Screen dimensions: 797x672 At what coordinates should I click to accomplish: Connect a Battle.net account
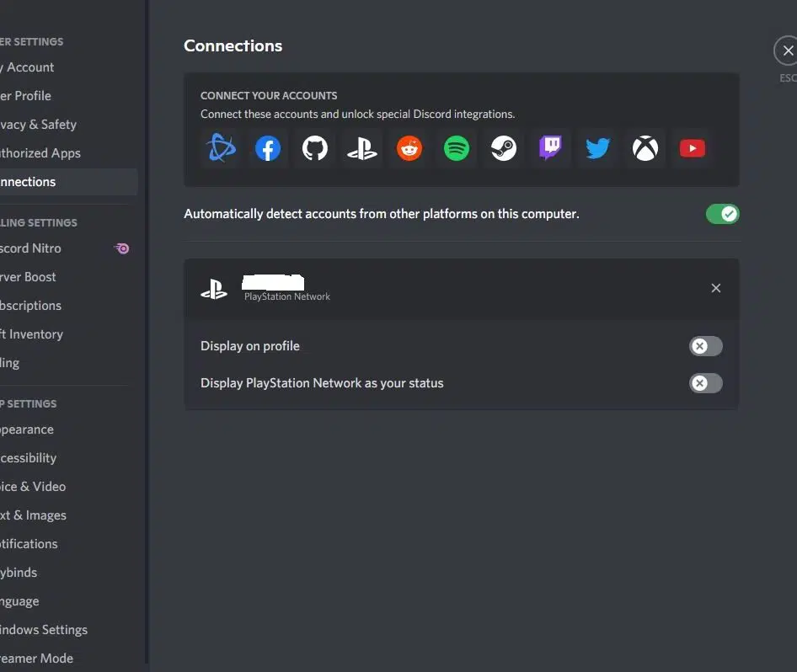click(221, 148)
